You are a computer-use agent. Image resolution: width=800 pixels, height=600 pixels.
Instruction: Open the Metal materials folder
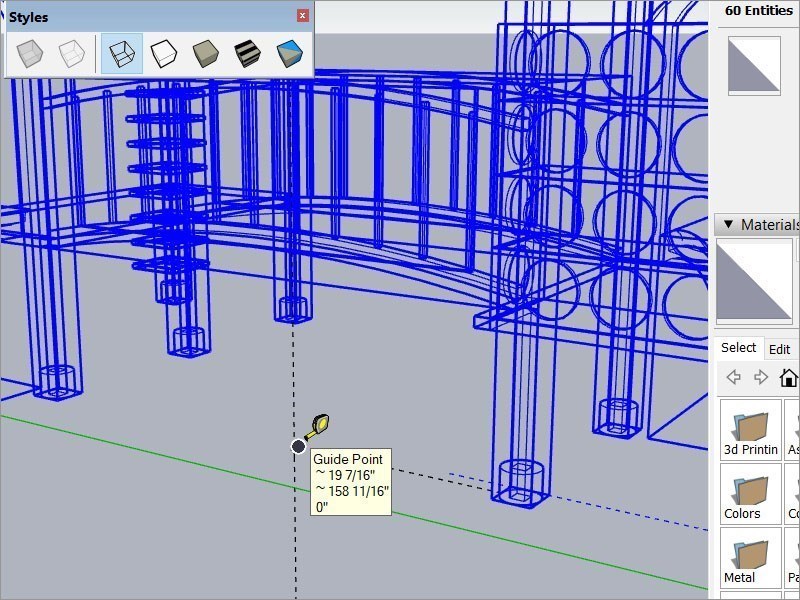pyautogui.click(x=751, y=557)
